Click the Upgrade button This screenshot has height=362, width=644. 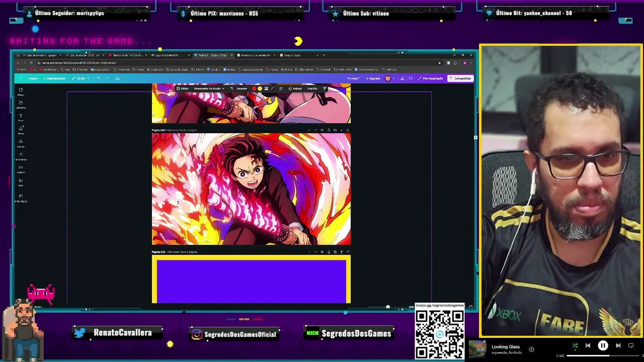point(373,78)
